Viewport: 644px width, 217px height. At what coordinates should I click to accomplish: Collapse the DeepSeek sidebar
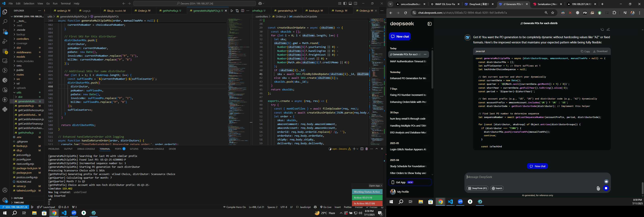(429, 24)
